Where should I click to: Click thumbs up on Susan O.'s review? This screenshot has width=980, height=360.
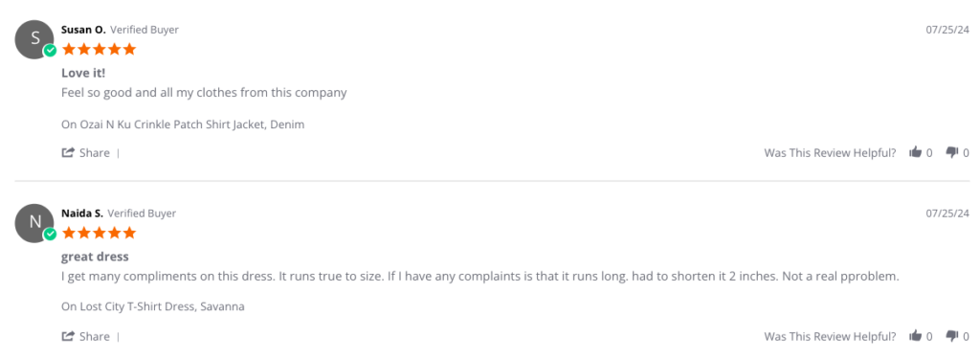coord(916,152)
